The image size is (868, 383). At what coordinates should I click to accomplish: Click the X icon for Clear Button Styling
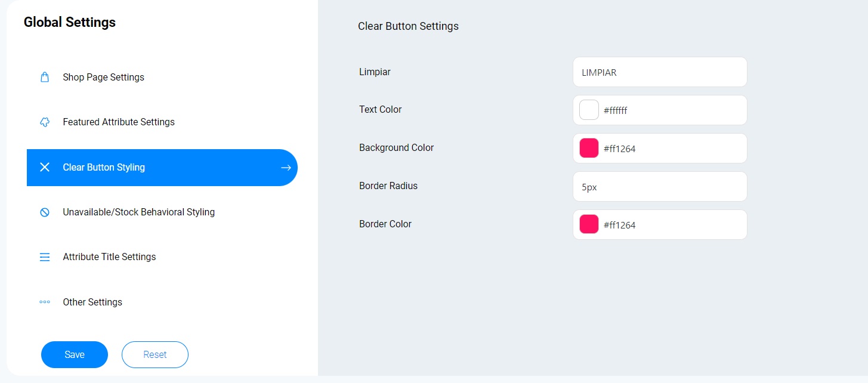45,168
